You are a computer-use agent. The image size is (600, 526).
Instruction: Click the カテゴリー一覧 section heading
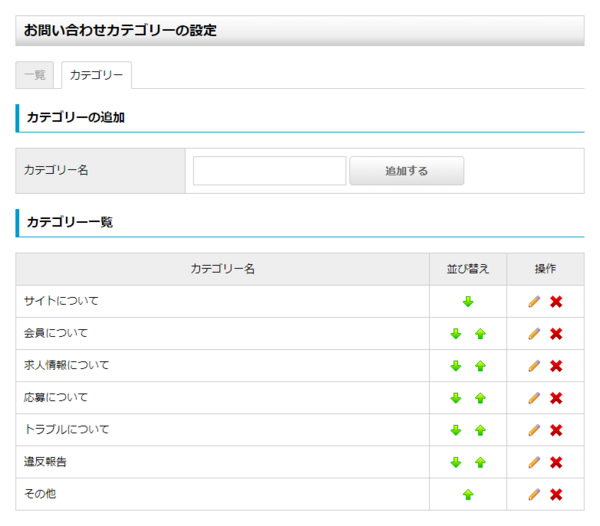[x=70, y=222]
